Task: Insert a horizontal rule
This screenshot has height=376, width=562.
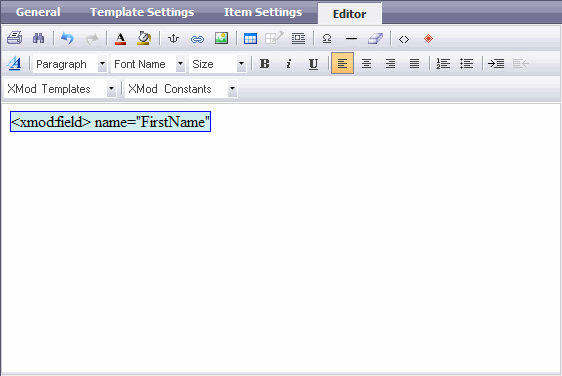Action: 351,39
